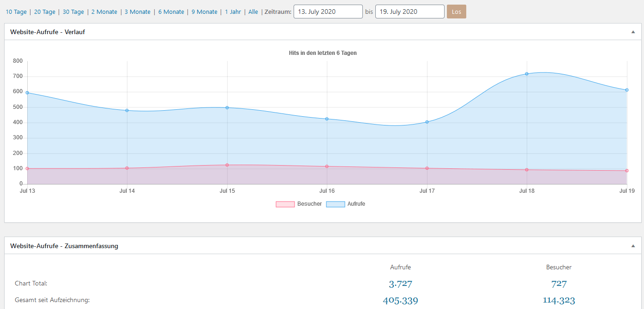Click the Website-Aufrufe - Zusammenfassung panel title
Viewport: 644px width, 309px height.
tap(64, 246)
